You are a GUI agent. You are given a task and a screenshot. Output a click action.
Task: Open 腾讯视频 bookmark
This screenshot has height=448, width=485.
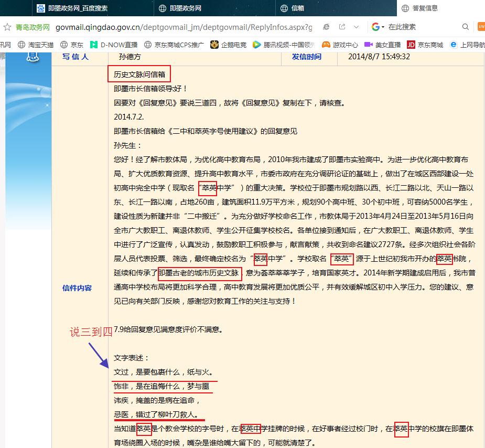coord(284,45)
